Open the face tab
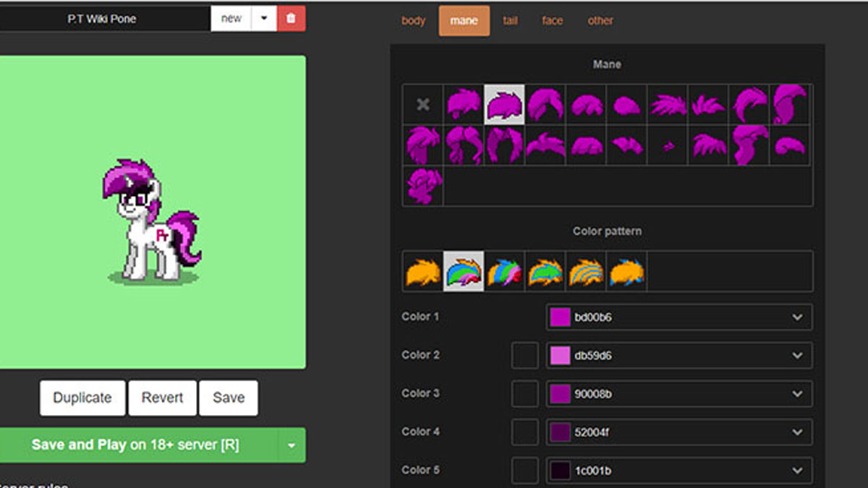Screen dimensions: 868x488 (552, 21)
